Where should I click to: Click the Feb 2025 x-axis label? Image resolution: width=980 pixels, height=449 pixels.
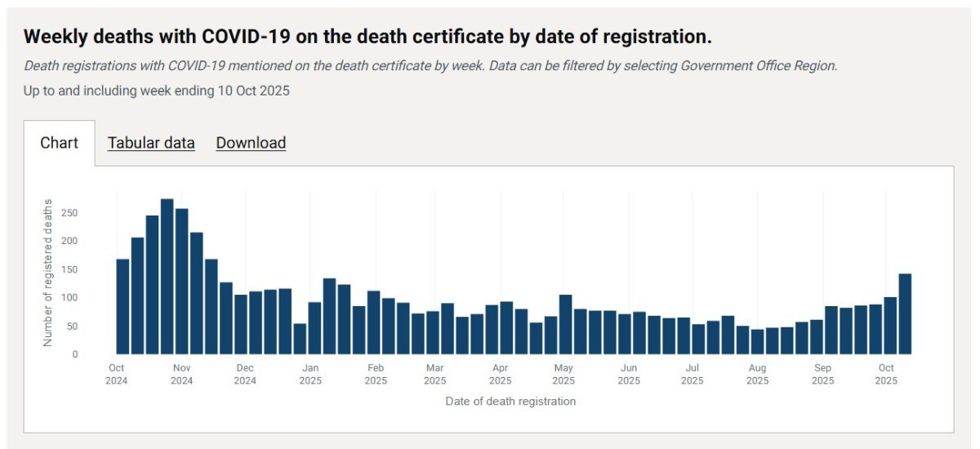click(x=376, y=374)
